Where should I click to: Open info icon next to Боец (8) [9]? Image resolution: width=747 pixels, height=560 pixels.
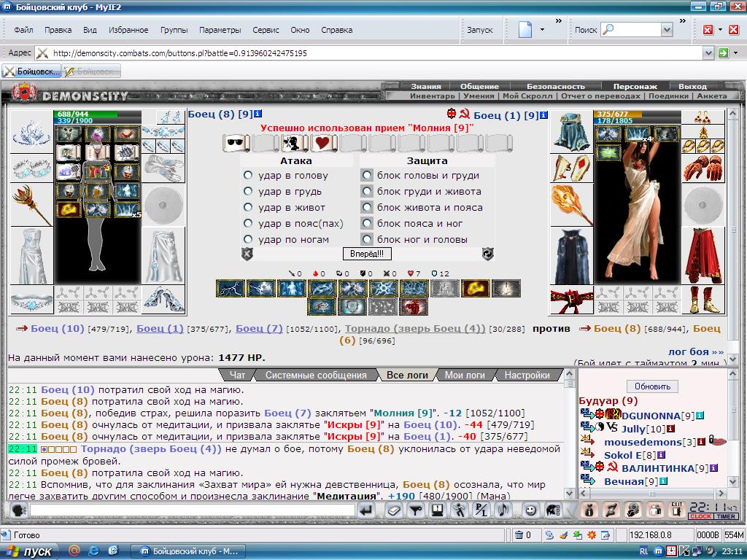[258, 113]
